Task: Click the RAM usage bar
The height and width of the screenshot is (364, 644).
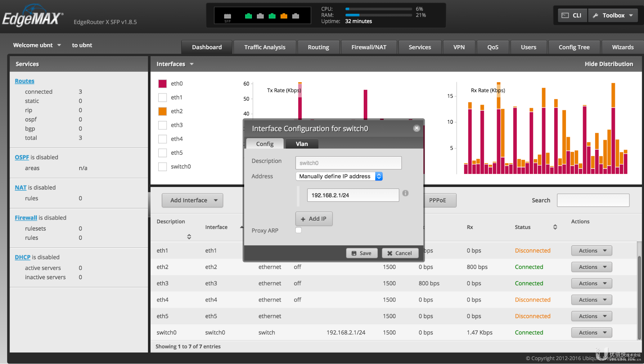Action: [379, 15]
